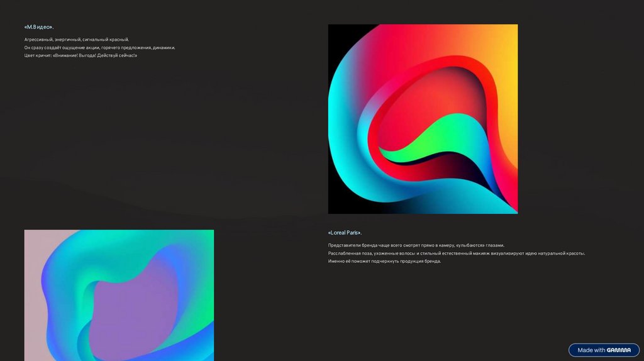
Task: Click the line starting «Он сразу создаёт ощущение»
Action: pos(100,48)
